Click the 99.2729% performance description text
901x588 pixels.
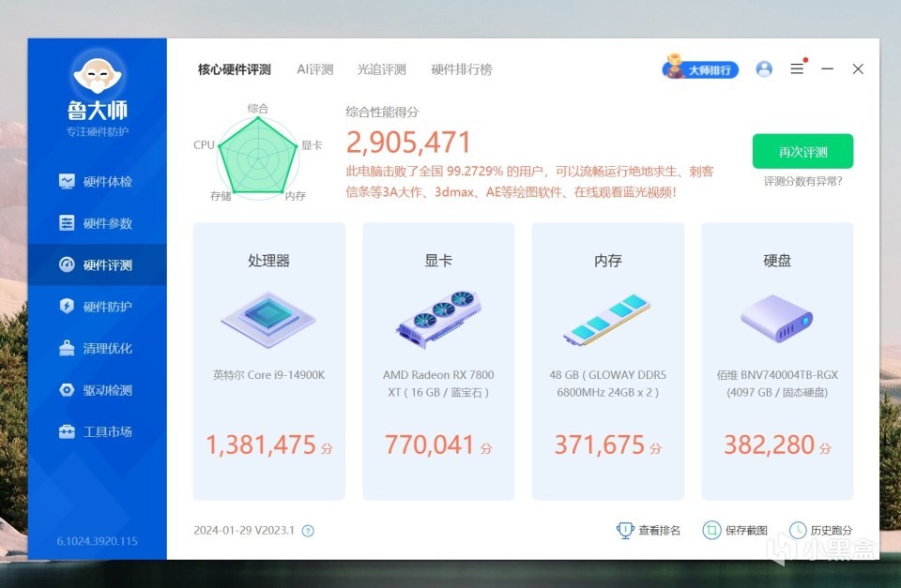click(x=529, y=181)
